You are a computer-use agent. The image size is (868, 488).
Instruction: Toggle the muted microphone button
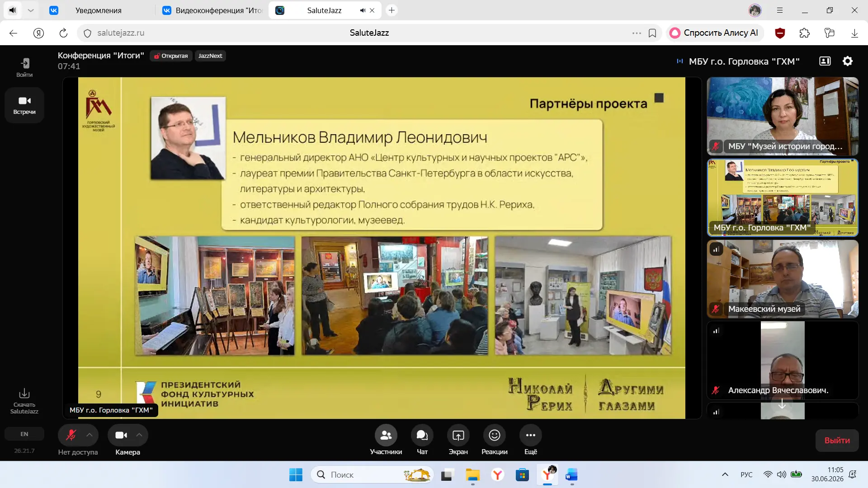pos(71,435)
